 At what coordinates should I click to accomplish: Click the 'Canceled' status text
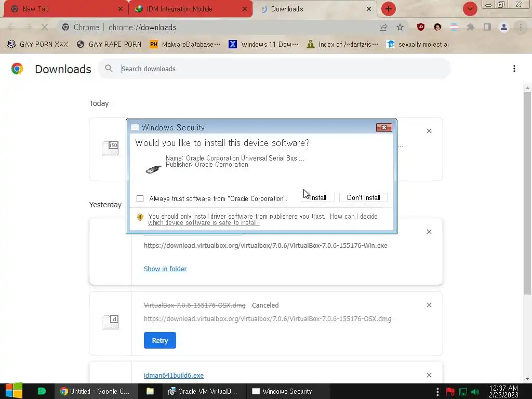[265, 305]
